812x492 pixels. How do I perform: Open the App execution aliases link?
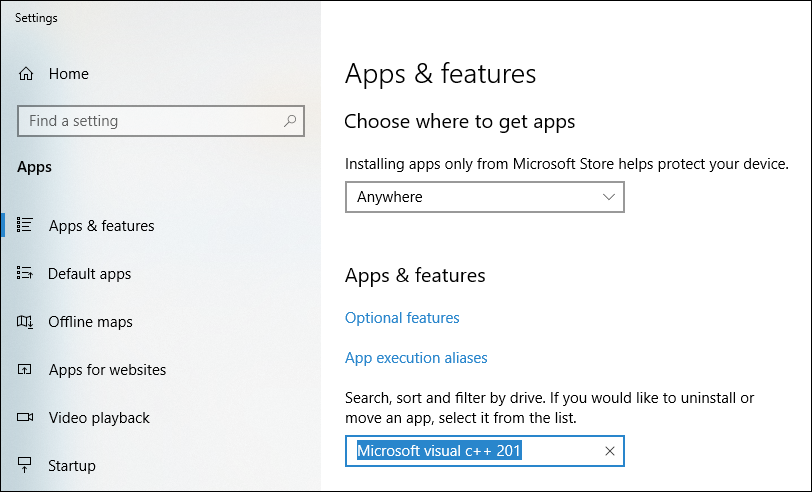click(416, 358)
